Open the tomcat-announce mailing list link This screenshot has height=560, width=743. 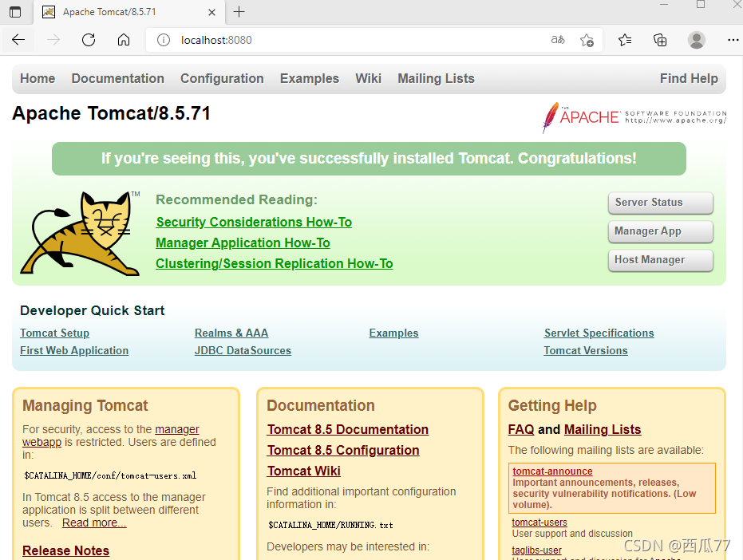pyautogui.click(x=552, y=471)
